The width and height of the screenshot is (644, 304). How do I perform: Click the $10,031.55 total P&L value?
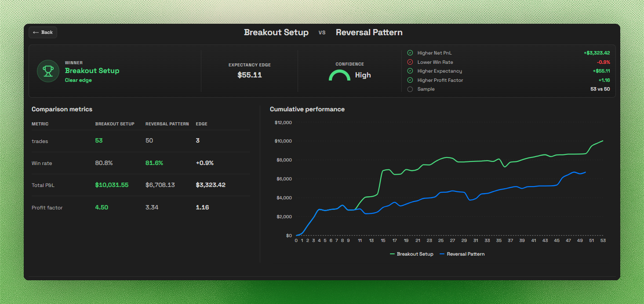click(x=112, y=185)
